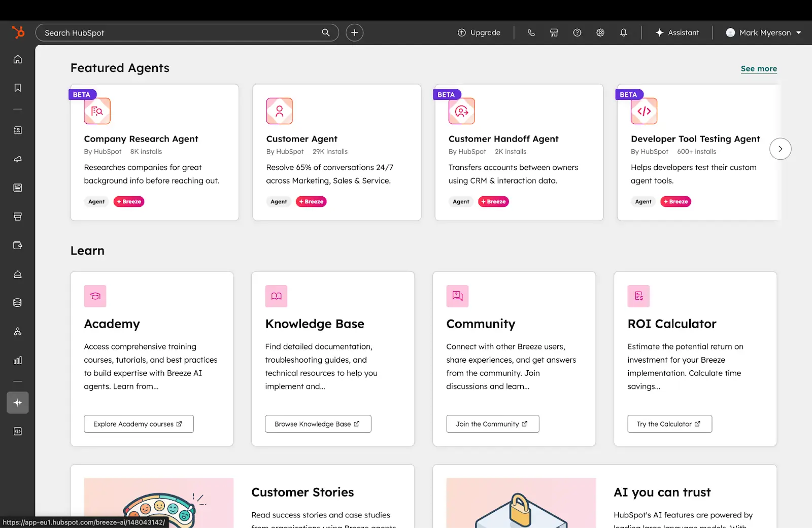Open the Development code sidebar icon
The image size is (812, 528).
point(18,431)
